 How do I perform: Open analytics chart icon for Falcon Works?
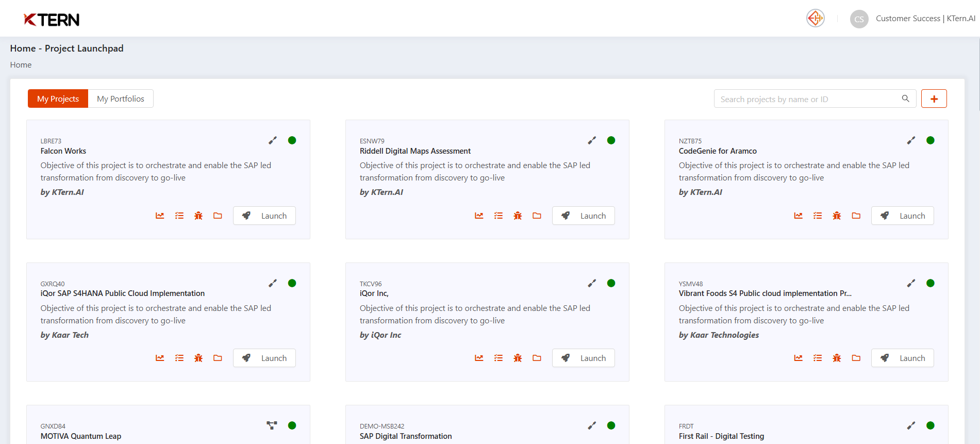click(x=160, y=216)
